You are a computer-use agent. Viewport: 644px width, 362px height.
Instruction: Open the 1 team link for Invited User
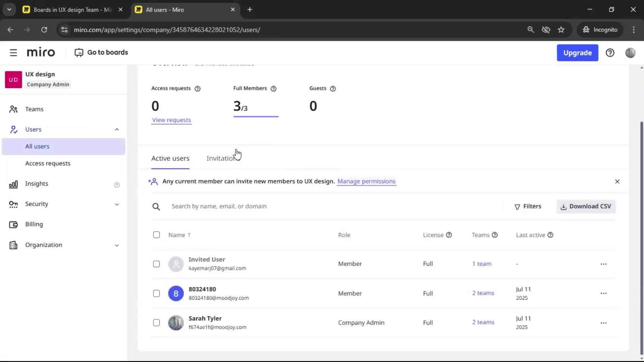click(x=482, y=264)
